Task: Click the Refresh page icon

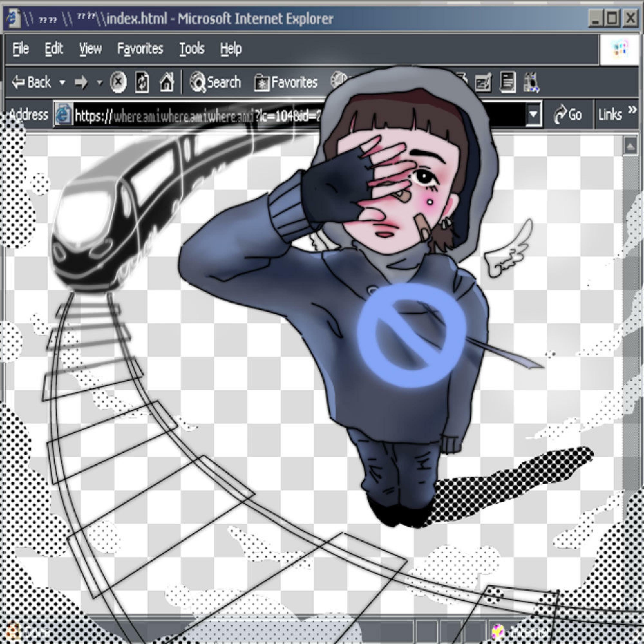Action: 142,82
